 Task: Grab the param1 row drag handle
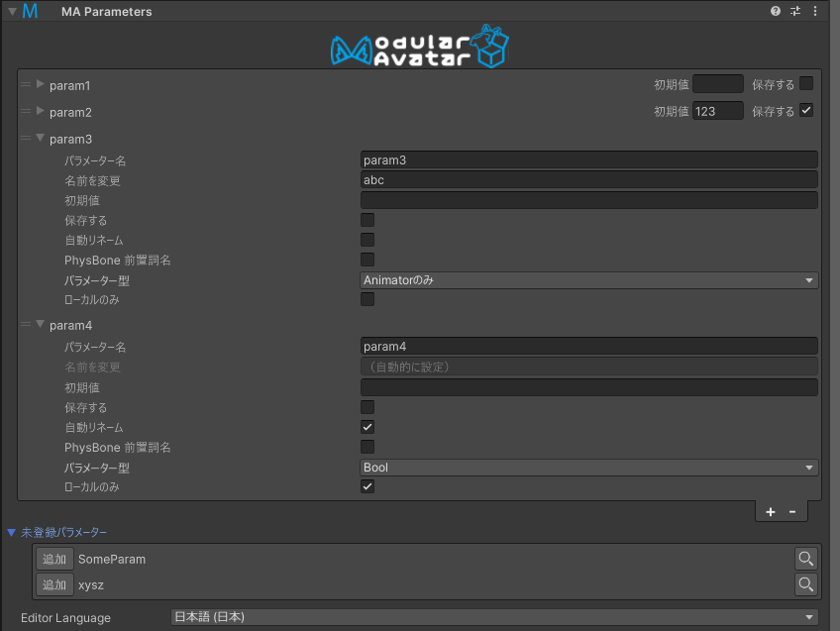[x=26, y=84]
